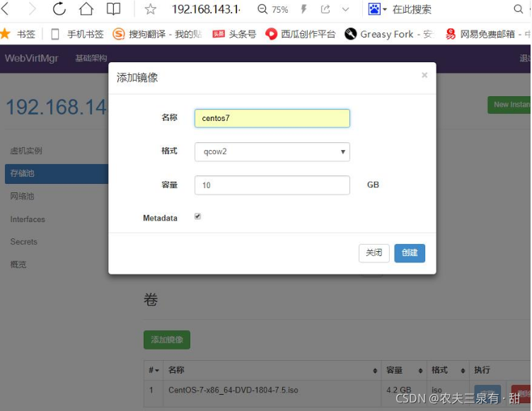532x411 pixels.
Task: Select 网络池 in the sidebar
Action: pos(22,196)
